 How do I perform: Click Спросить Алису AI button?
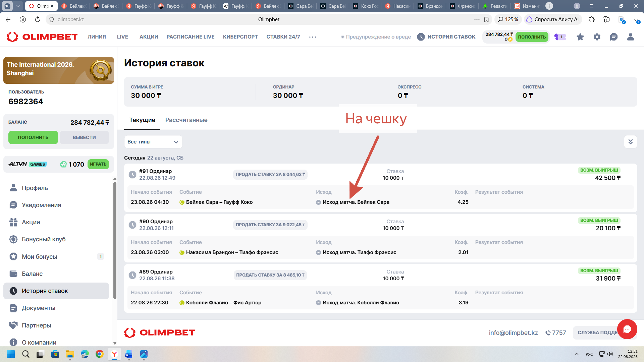[553, 19]
